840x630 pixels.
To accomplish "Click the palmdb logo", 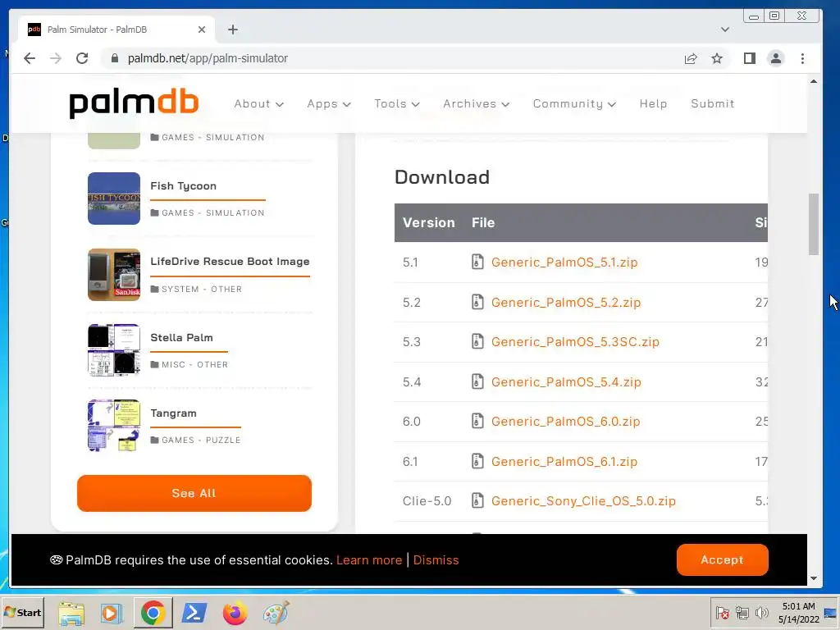I will tap(134, 103).
